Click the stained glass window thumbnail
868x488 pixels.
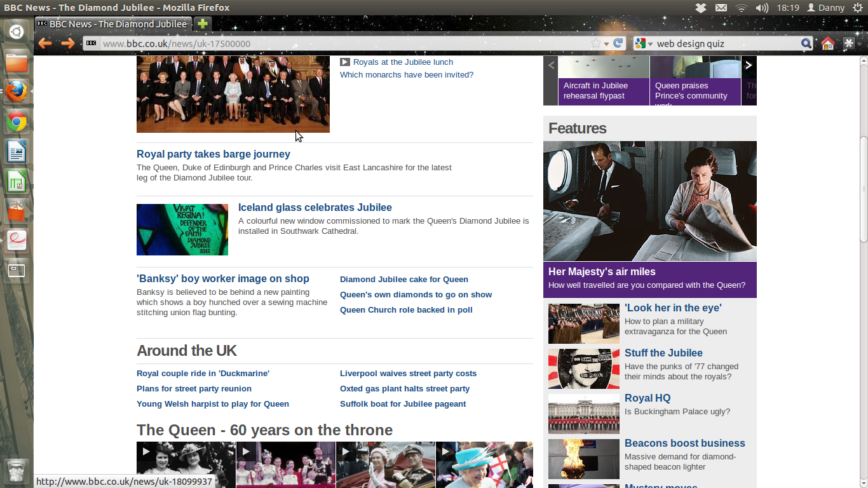pyautogui.click(x=182, y=229)
